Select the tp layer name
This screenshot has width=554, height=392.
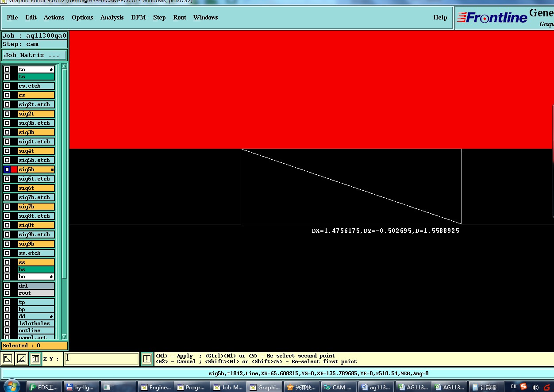tap(36, 303)
